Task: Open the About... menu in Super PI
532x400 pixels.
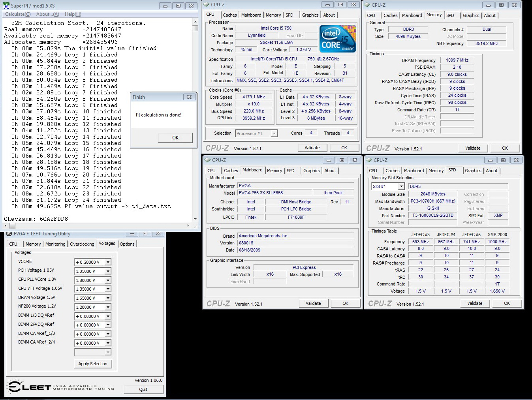Action: (47, 14)
